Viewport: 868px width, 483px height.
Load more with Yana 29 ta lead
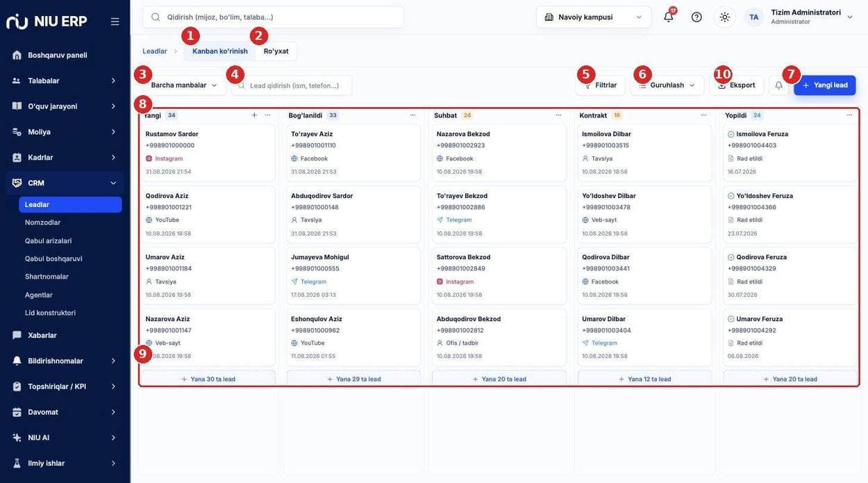click(353, 379)
